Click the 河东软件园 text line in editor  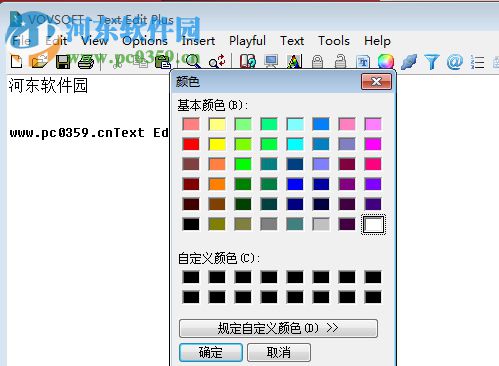(48, 85)
